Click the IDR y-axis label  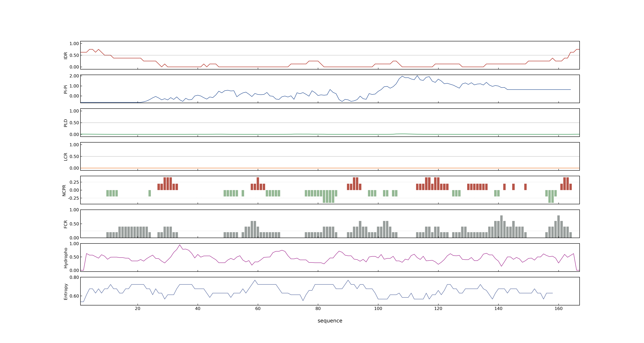click(x=66, y=55)
